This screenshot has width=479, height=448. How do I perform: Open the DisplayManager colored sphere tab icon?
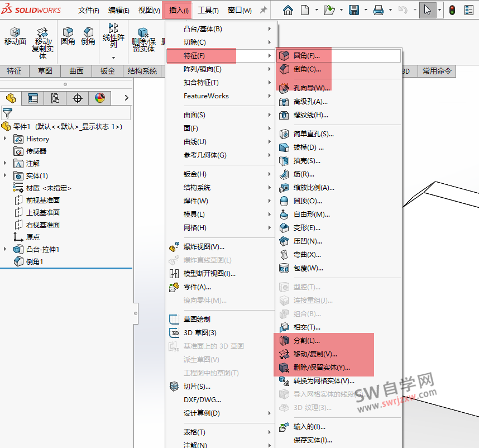(99, 98)
